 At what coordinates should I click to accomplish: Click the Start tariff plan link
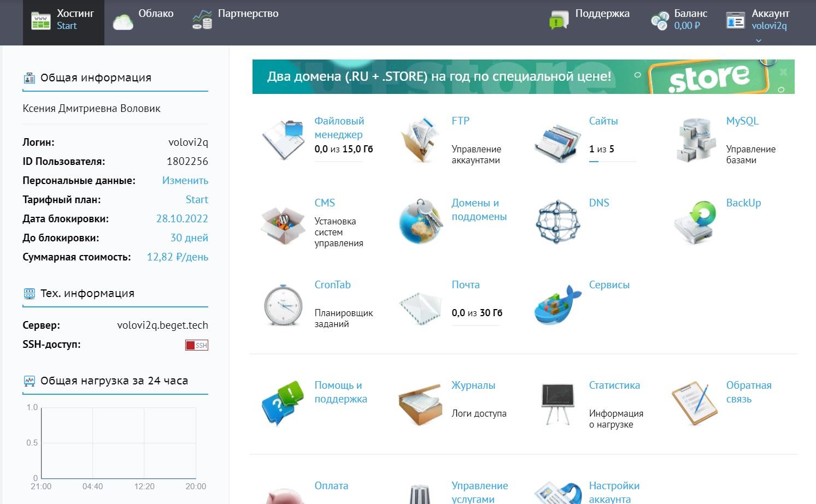tap(197, 199)
